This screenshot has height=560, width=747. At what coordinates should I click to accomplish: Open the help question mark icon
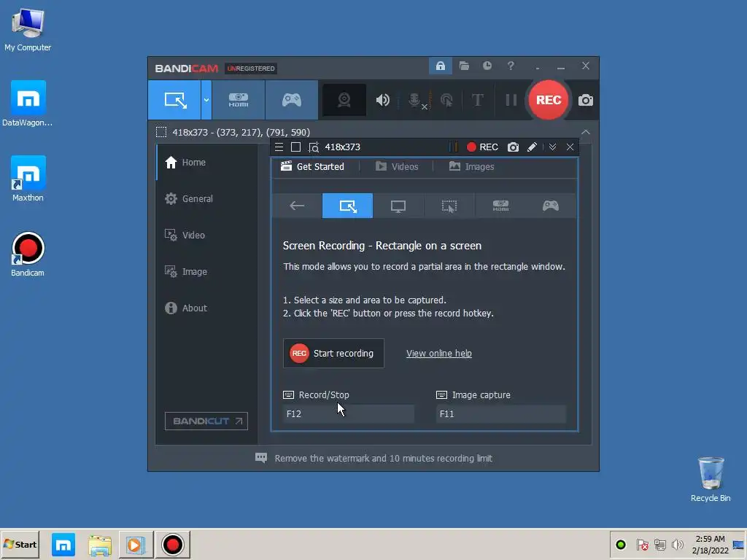click(511, 66)
